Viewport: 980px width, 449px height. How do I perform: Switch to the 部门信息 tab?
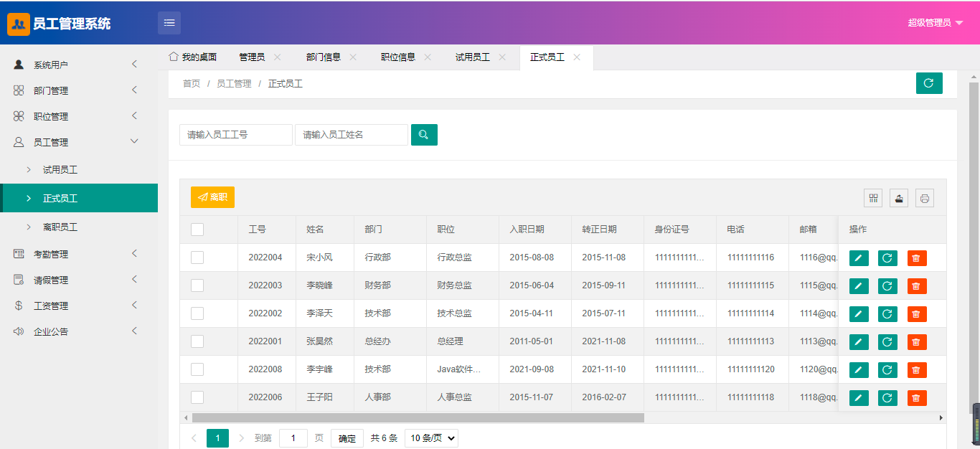click(324, 57)
